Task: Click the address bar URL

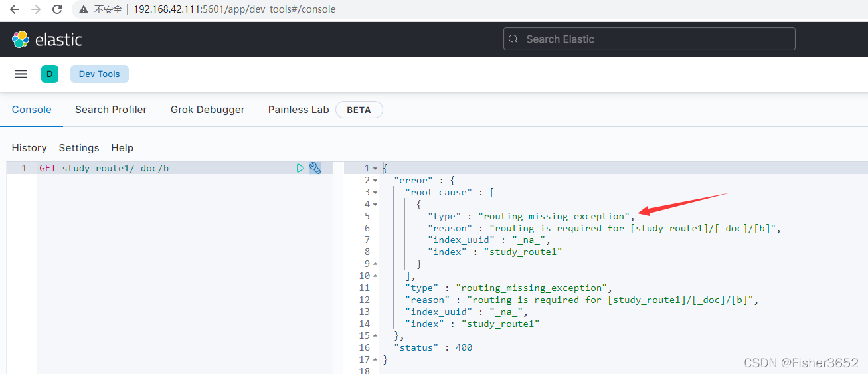Action: click(234, 9)
